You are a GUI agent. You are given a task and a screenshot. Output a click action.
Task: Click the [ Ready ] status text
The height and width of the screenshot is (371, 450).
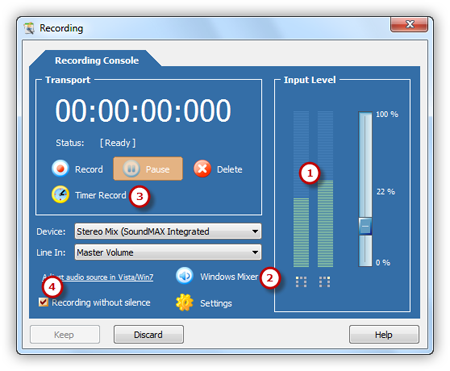(x=118, y=143)
